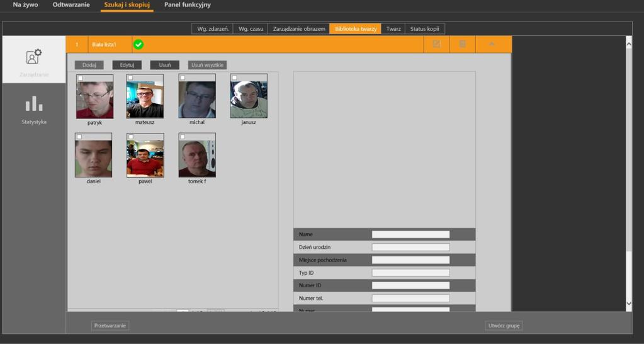Select the Szukaj i skopiuj menu

(127, 5)
